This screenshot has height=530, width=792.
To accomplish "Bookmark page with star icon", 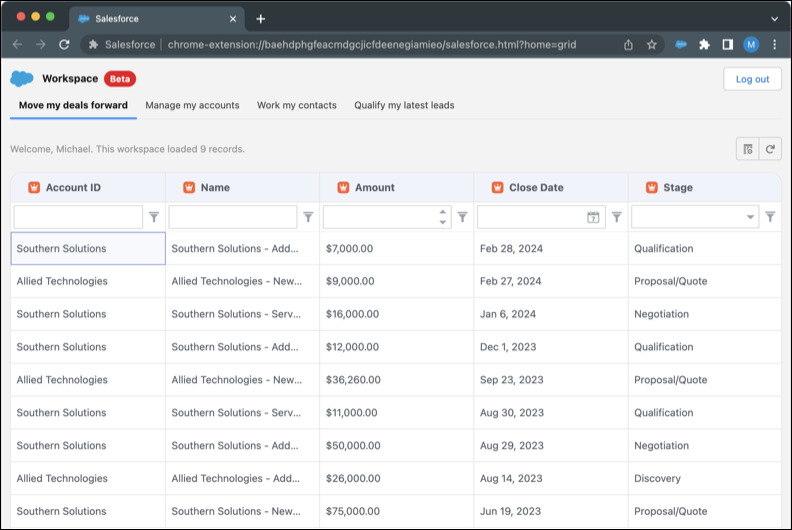I will [652, 44].
